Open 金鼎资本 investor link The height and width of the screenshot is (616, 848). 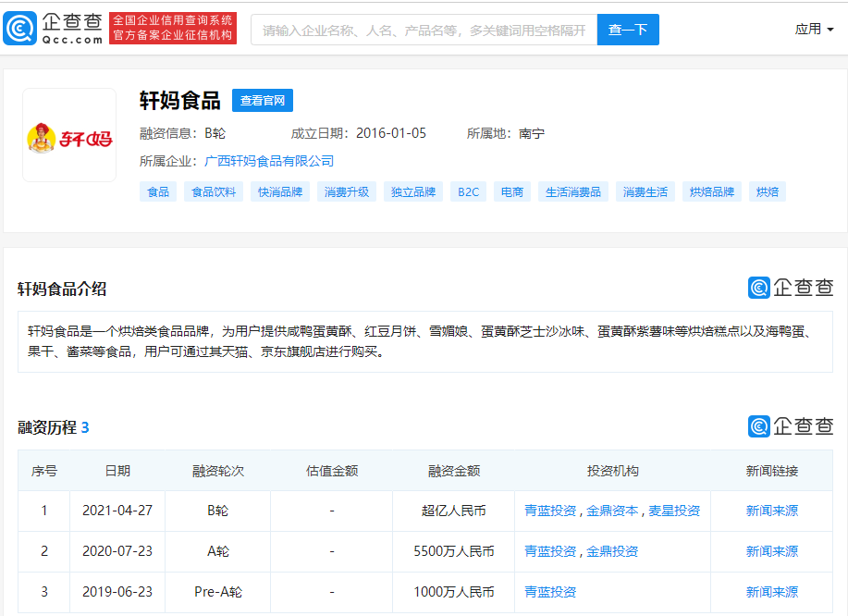coord(612,511)
